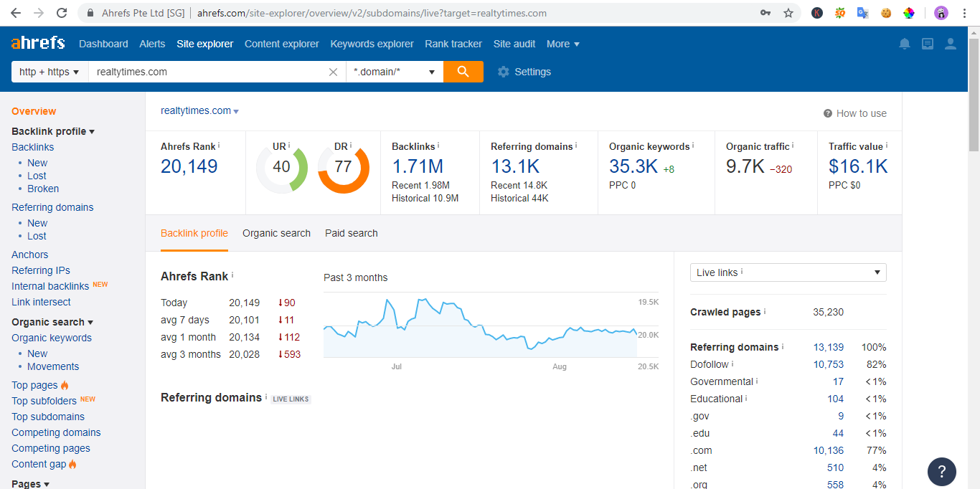Screen dimensions: 980x489
Task: Bookmark the page using the star icon
Action: pyautogui.click(x=788, y=12)
